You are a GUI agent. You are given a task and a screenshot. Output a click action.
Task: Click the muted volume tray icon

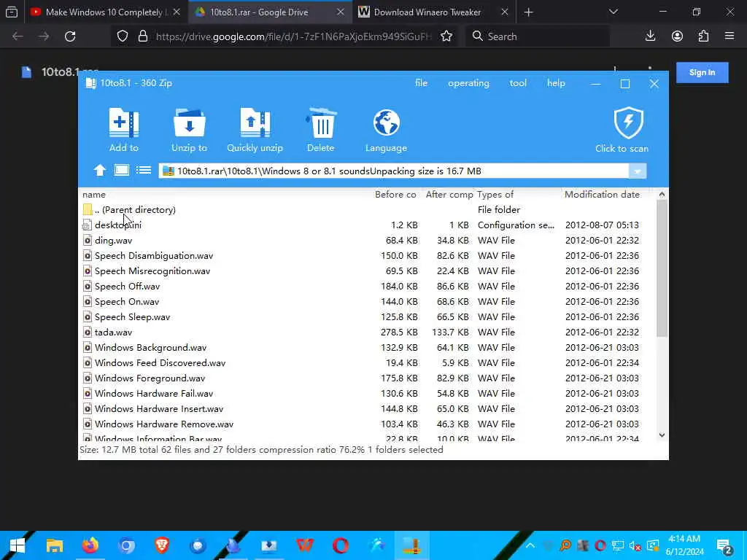[x=635, y=545]
